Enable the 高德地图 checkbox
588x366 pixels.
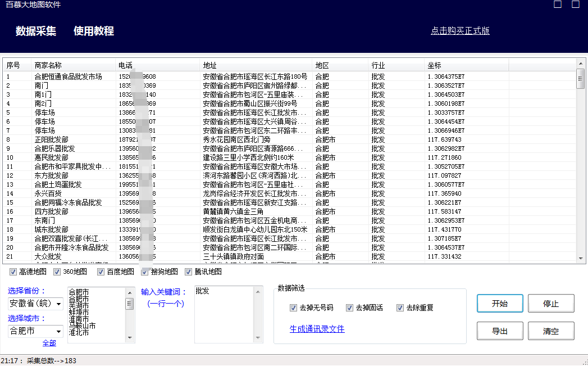coord(12,272)
